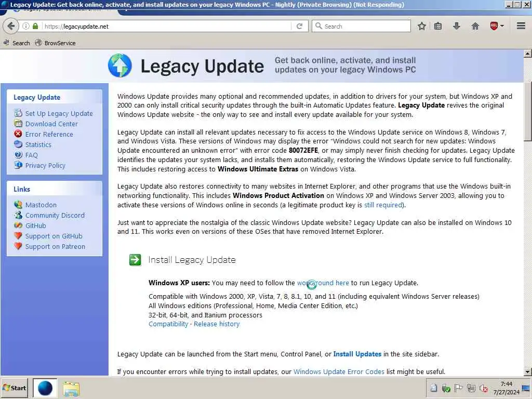Click the Download Center icon
532x399 pixels.
18,124
